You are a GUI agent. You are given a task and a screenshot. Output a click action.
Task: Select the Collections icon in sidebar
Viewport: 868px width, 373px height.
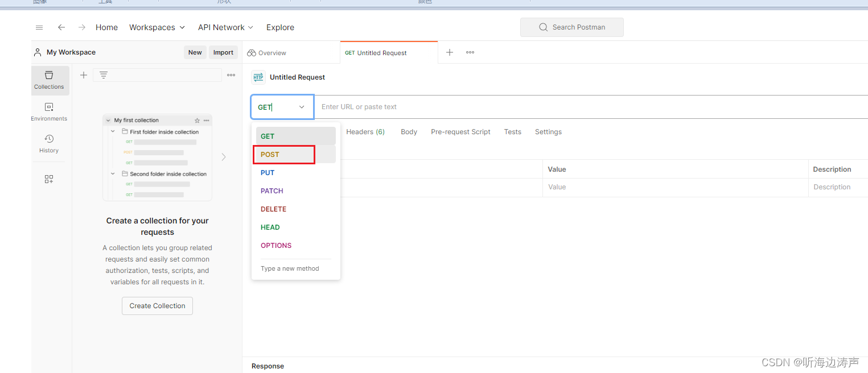(x=50, y=80)
